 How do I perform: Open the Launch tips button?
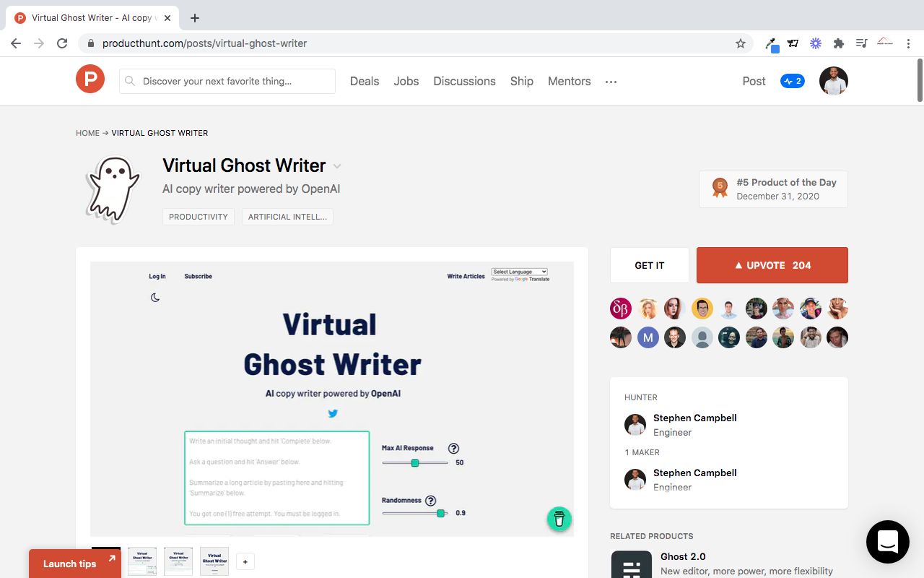[x=75, y=564]
